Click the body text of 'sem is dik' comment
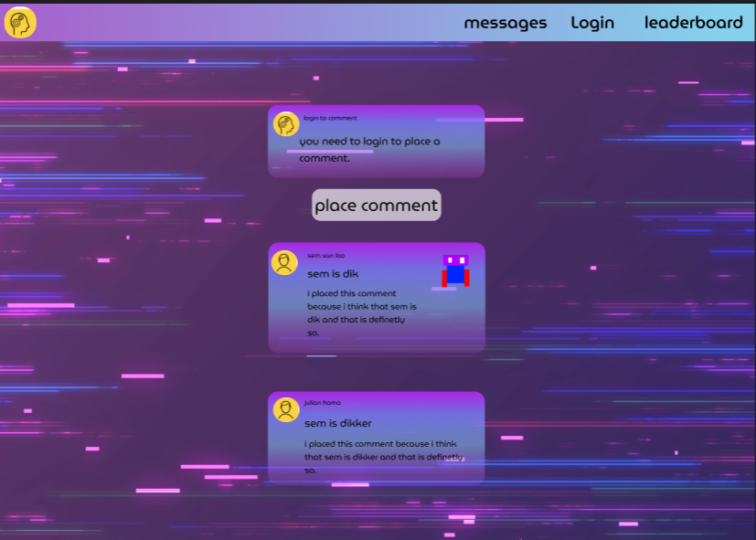 (361, 312)
